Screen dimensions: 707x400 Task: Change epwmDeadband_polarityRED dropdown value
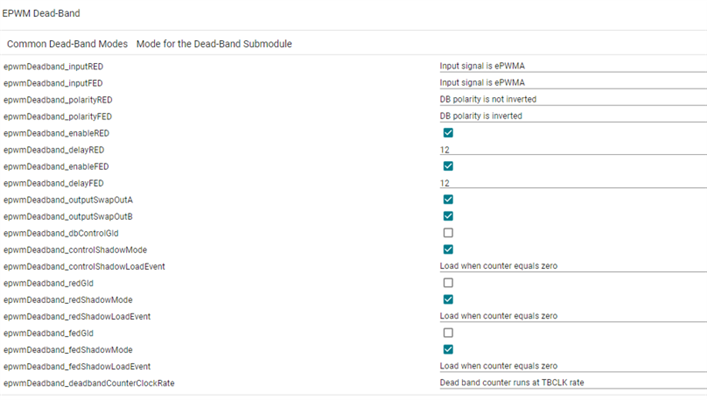point(570,99)
